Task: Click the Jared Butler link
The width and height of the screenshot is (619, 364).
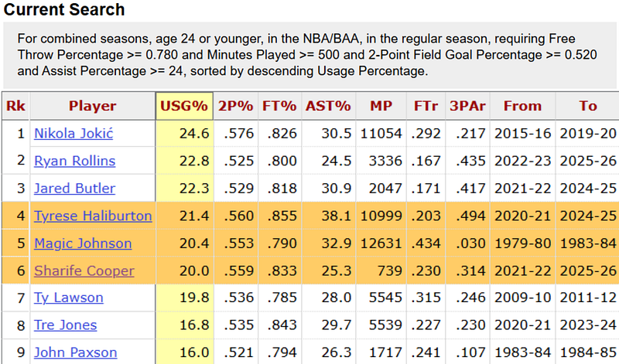Action: tap(74, 188)
